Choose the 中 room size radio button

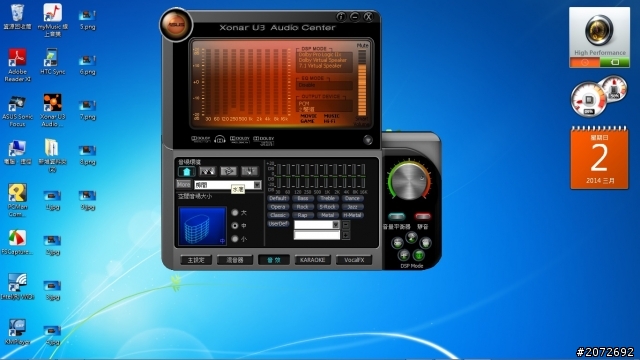coord(235,225)
